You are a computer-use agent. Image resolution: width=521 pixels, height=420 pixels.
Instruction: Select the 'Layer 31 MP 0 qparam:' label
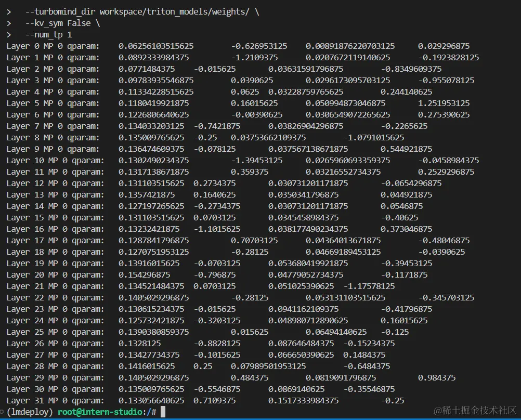[x=55, y=400]
